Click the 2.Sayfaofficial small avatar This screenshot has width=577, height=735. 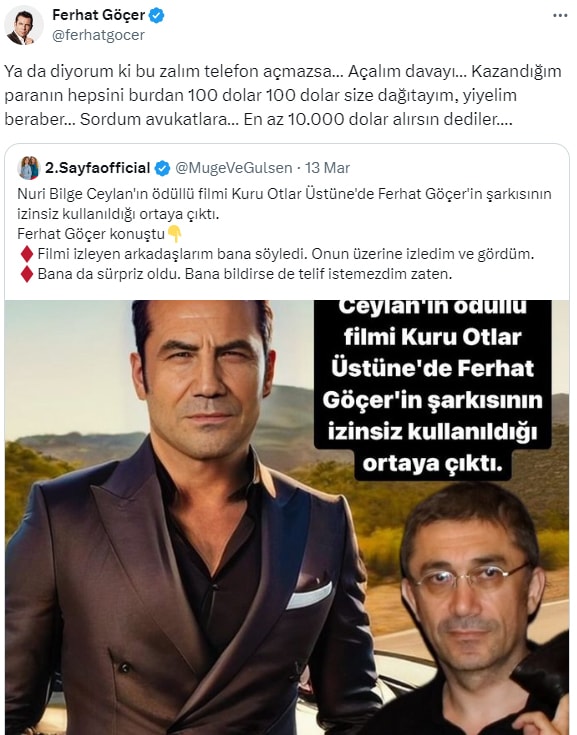29,168
